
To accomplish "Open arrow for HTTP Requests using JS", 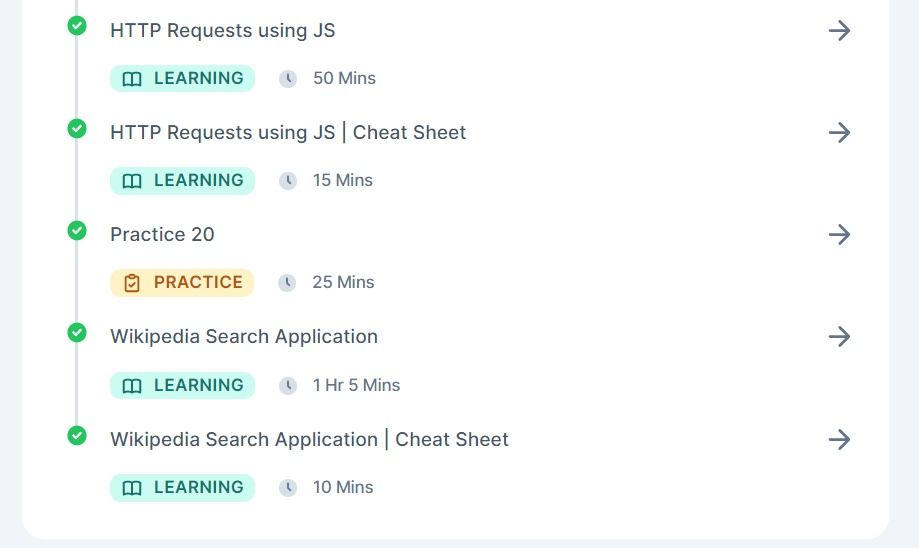I will coord(839,30).
